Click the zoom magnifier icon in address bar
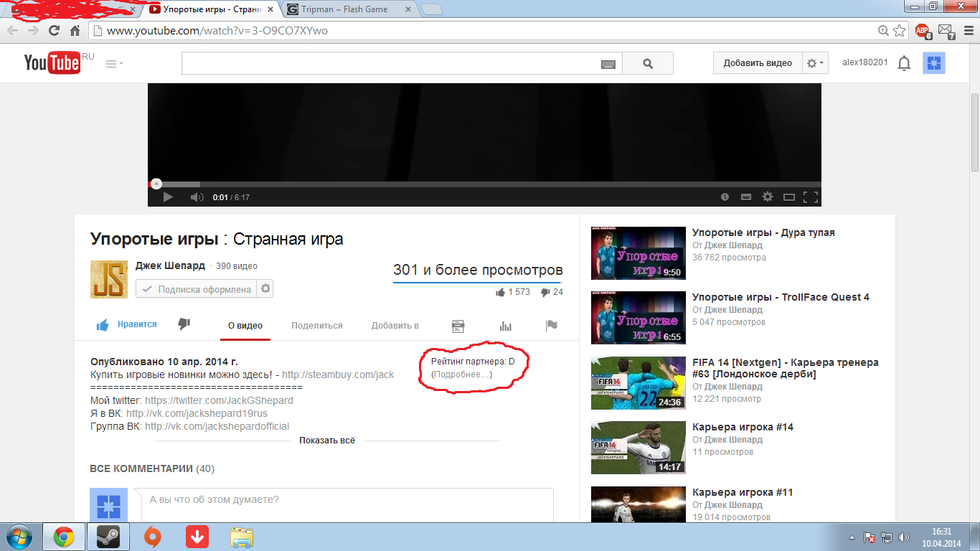 (x=884, y=31)
